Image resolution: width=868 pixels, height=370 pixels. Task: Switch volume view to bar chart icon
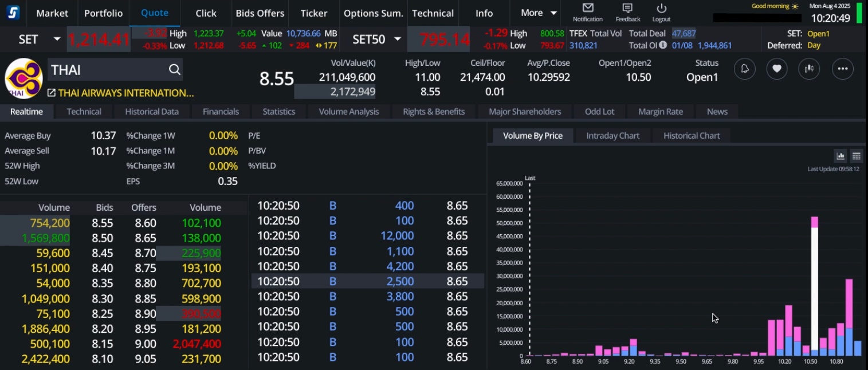(x=840, y=156)
